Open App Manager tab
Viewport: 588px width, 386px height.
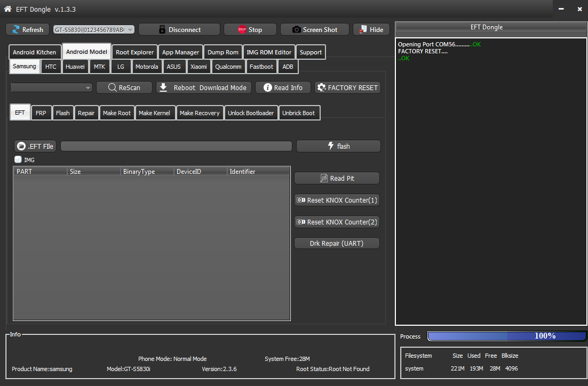(180, 52)
